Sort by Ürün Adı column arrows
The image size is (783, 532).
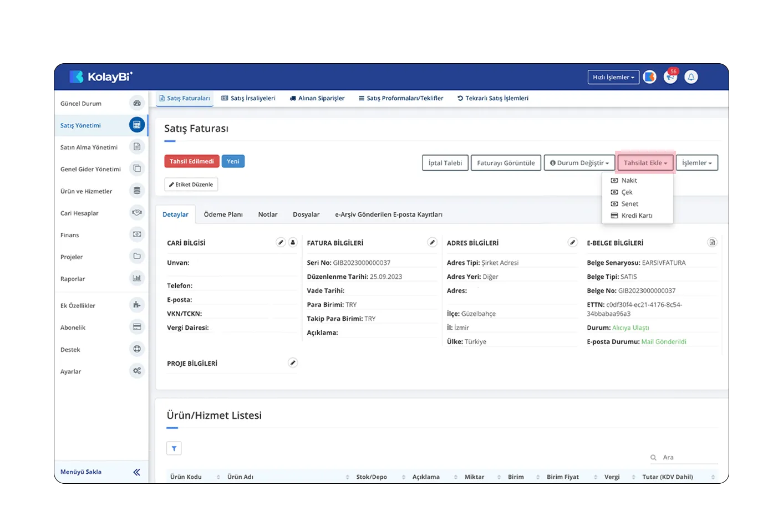[x=348, y=477]
